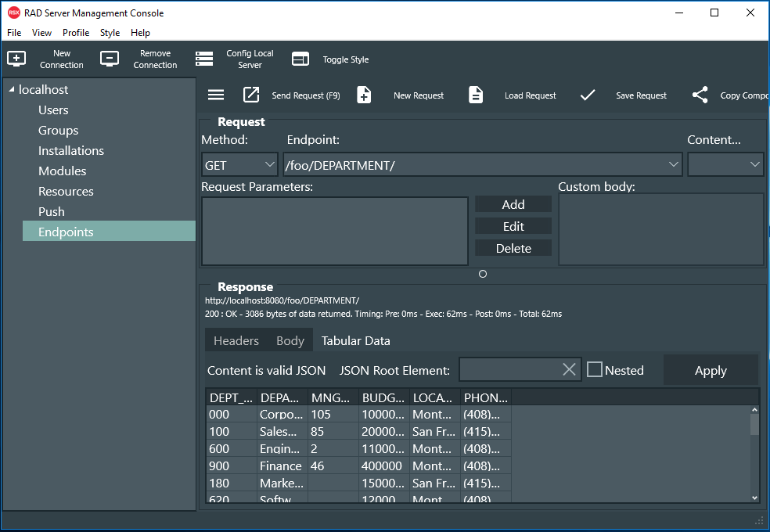Open the Help menu
770x532 pixels.
tap(140, 33)
